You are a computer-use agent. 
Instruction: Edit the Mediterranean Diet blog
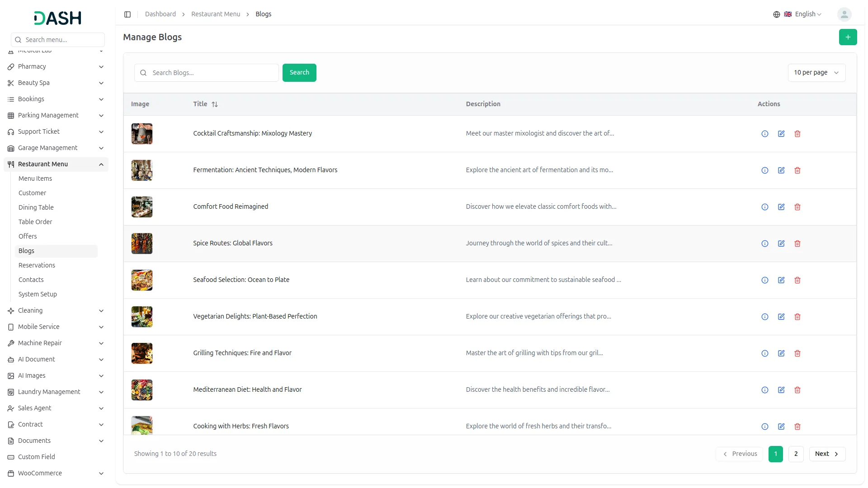[781, 390]
